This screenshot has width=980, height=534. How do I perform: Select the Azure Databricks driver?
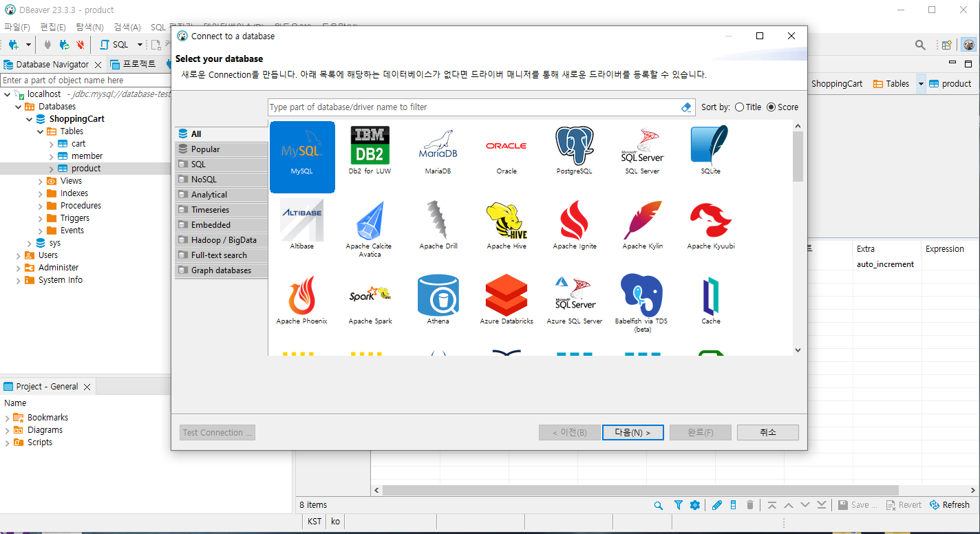507,301
